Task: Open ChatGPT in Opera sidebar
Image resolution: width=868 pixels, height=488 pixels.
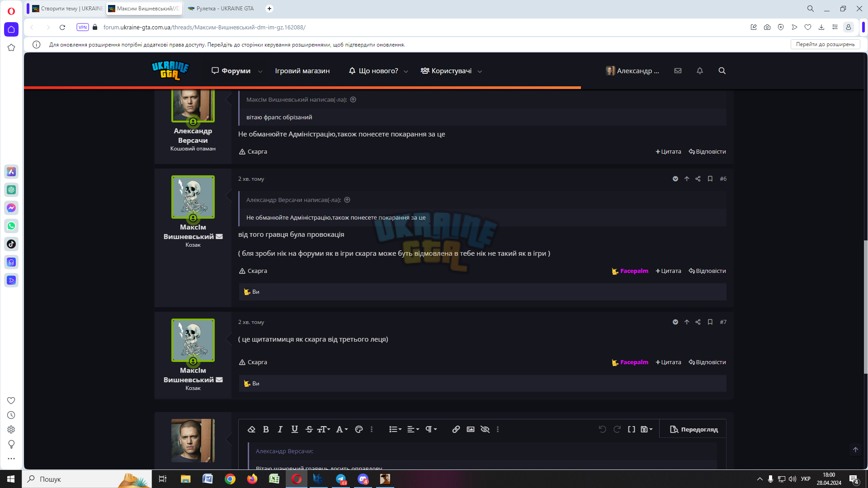Action: tap(11, 190)
